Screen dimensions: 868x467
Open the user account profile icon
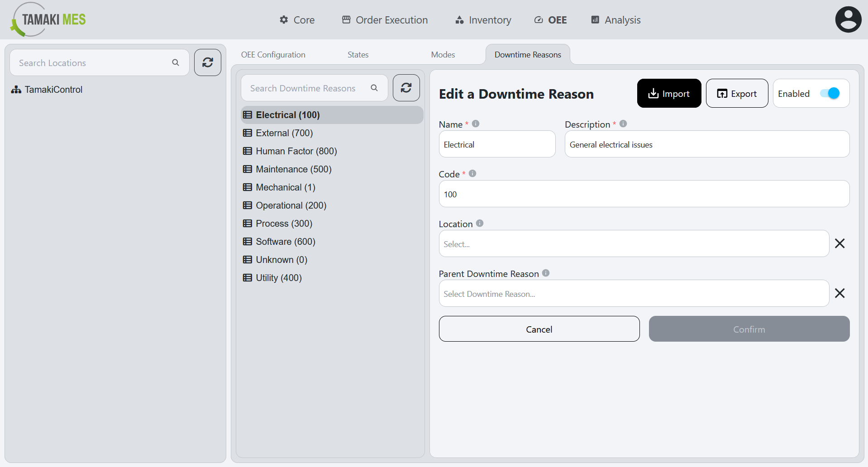[848, 19]
